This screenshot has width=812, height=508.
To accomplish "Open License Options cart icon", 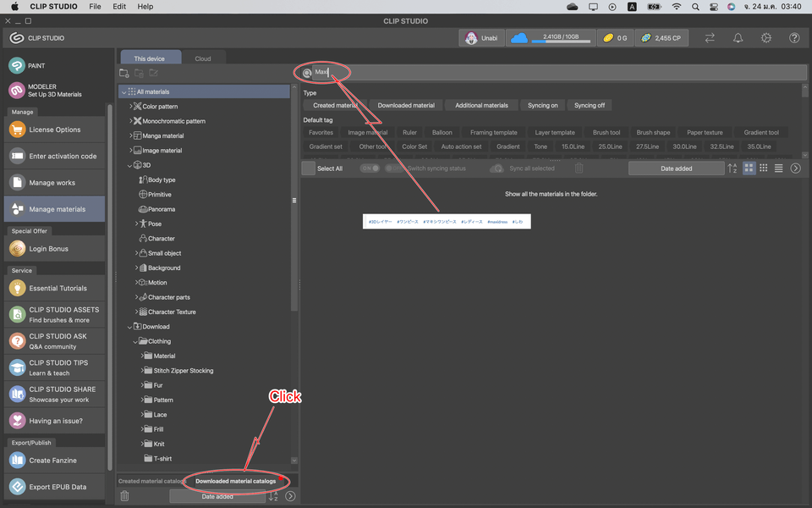I will click(x=17, y=130).
